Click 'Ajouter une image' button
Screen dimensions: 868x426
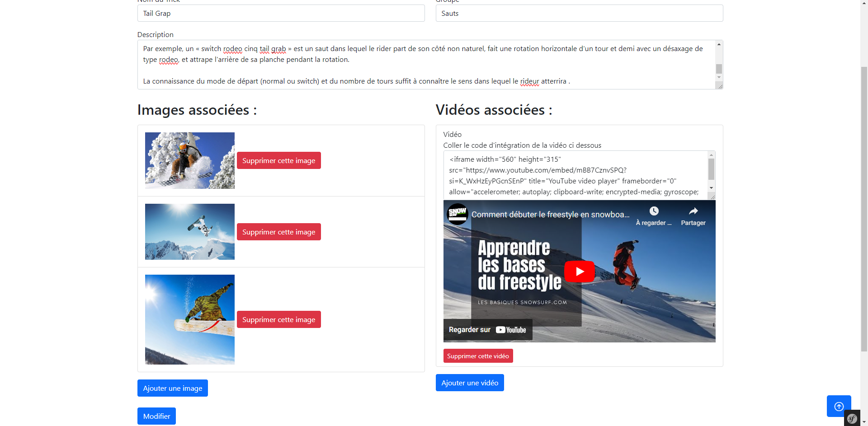[173, 388]
